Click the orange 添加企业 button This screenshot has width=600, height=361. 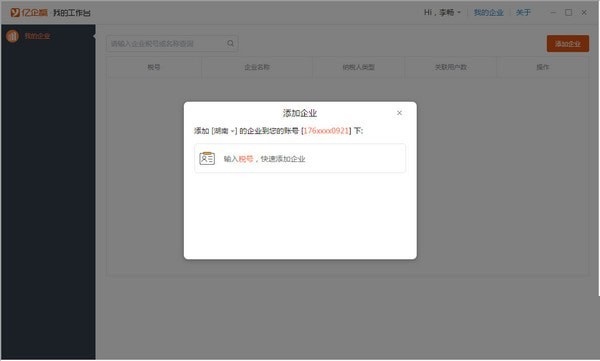pos(567,44)
